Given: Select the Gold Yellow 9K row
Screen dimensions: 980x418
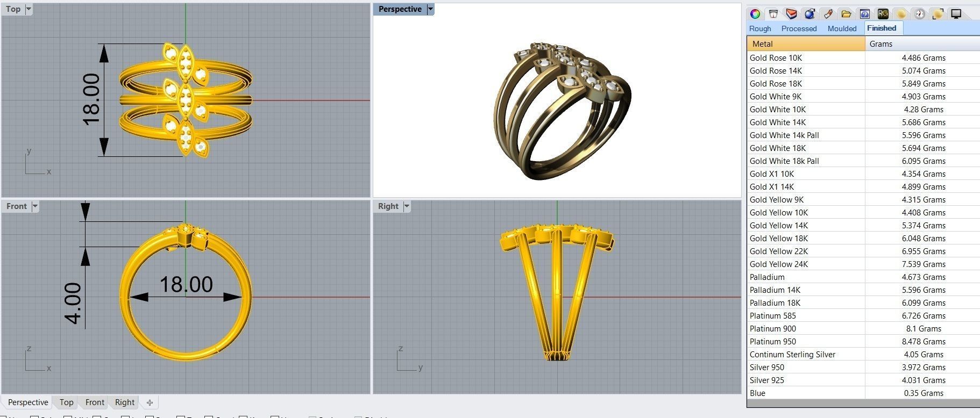Looking at the screenshot, I should (863, 199).
